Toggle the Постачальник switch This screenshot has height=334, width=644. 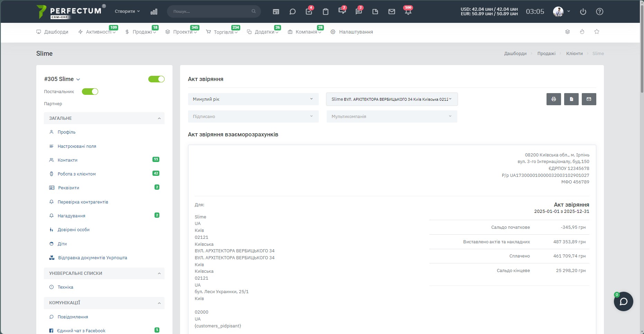[x=90, y=91]
